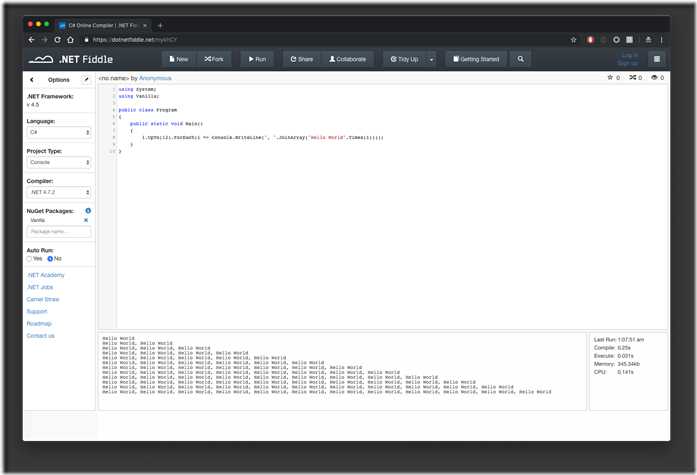
Task: Open the Language dropdown
Action: point(59,132)
